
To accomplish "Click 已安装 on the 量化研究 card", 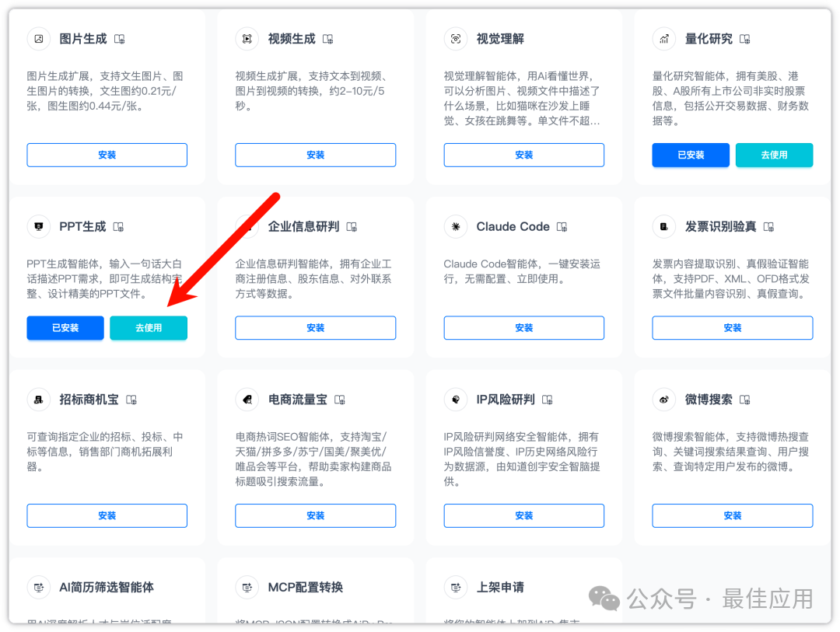I will pos(691,155).
